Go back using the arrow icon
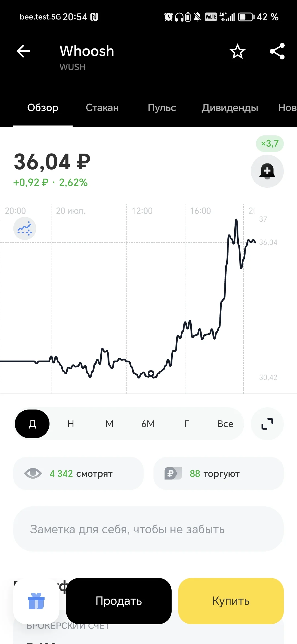 pyautogui.click(x=23, y=51)
